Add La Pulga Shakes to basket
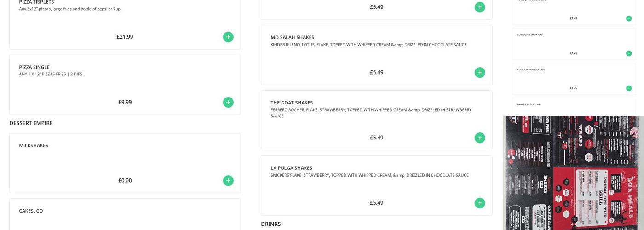This screenshot has height=230, width=644. click(480, 203)
